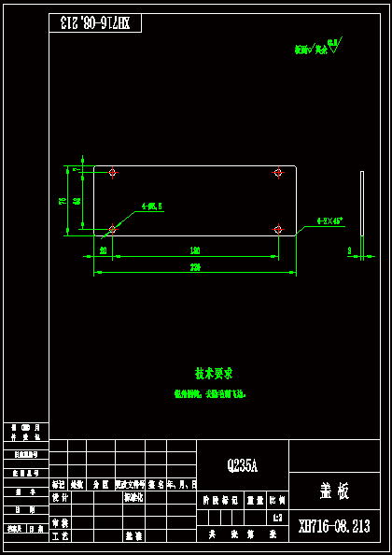Click the rotated XH716-08.213 label at the top

pos(95,23)
